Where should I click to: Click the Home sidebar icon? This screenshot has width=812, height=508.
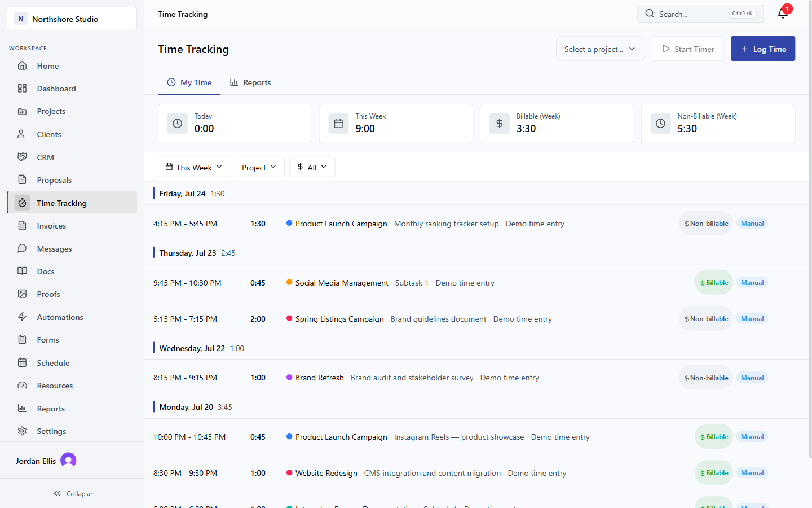pyautogui.click(x=22, y=66)
